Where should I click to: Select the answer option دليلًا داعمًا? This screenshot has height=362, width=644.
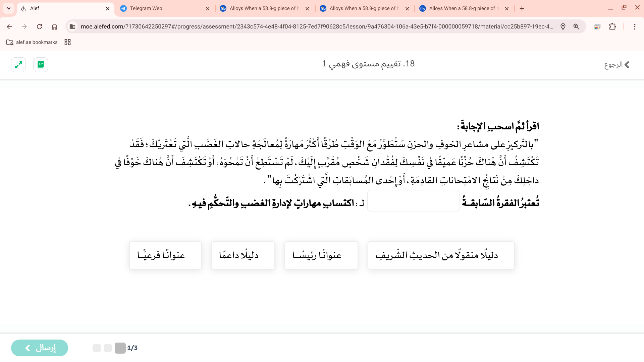(x=243, y=255)
